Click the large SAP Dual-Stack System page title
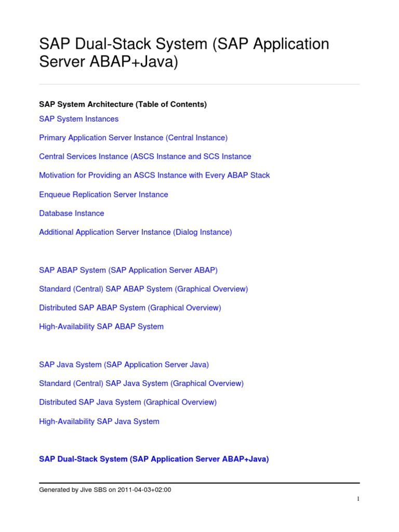The height and width of the screenshot is (532, 399). point(184,53)
